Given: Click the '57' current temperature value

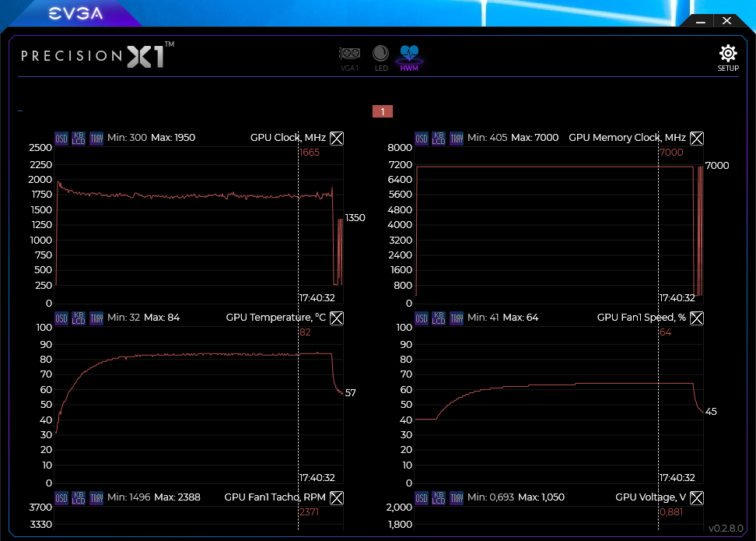Looking at the screenshot, I should click(351, 393).
